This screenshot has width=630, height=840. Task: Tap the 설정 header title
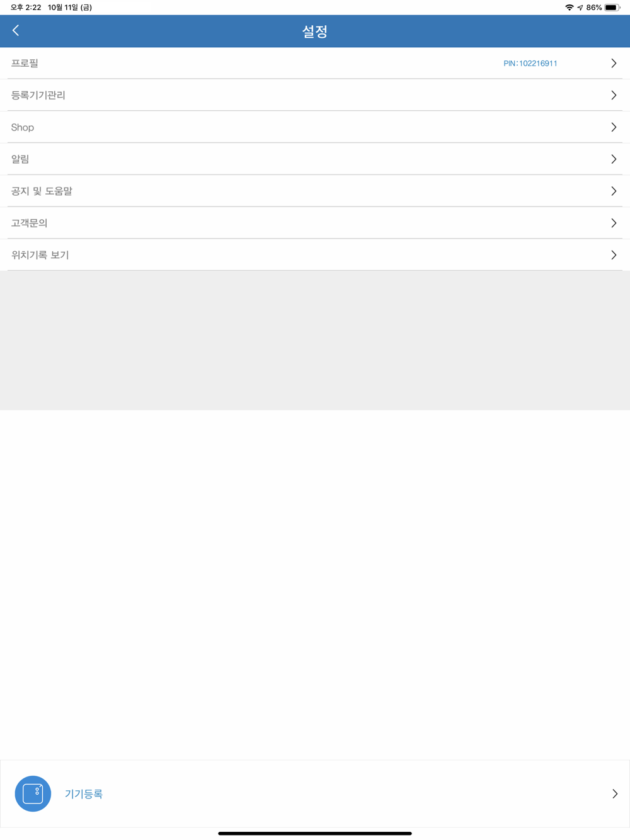(x=315, y=31)
